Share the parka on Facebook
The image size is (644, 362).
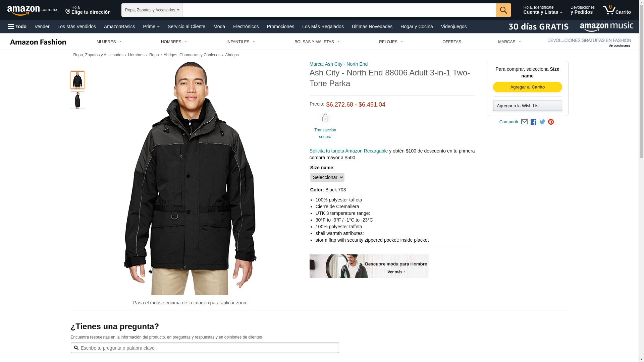(533, 122)
